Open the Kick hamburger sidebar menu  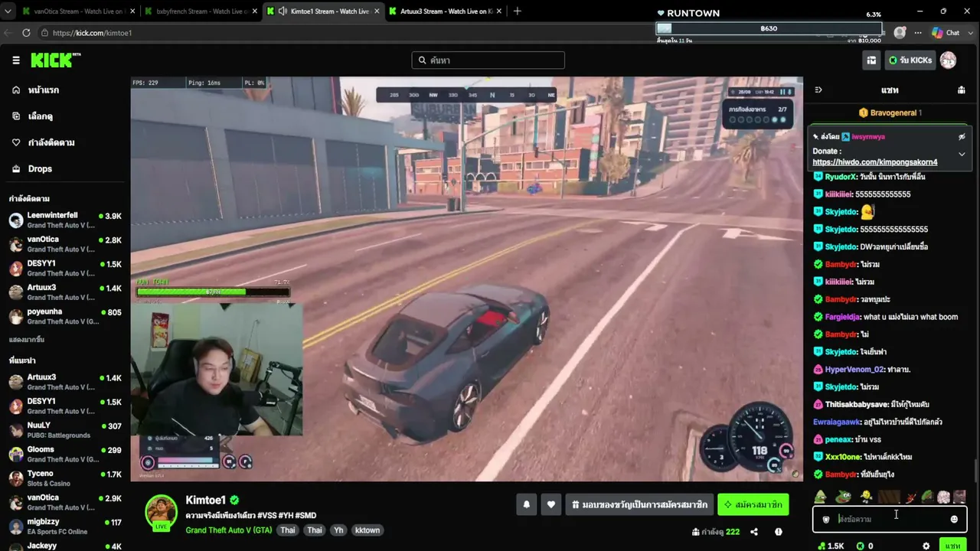tap(16, 60)
